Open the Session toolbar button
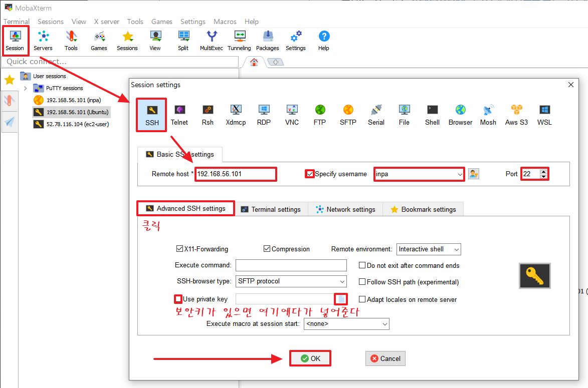Image resolution: width=588 pixels, height=388 pixels. coord(15,41)
